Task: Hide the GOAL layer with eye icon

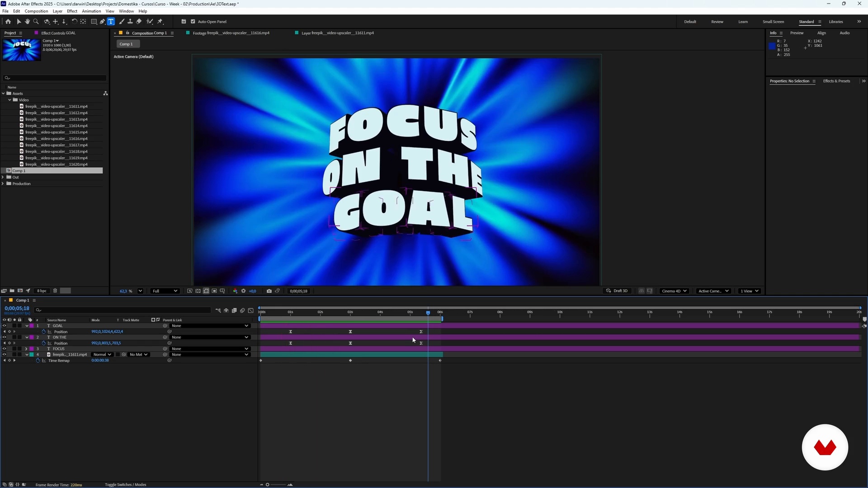Action: (5, 326)
